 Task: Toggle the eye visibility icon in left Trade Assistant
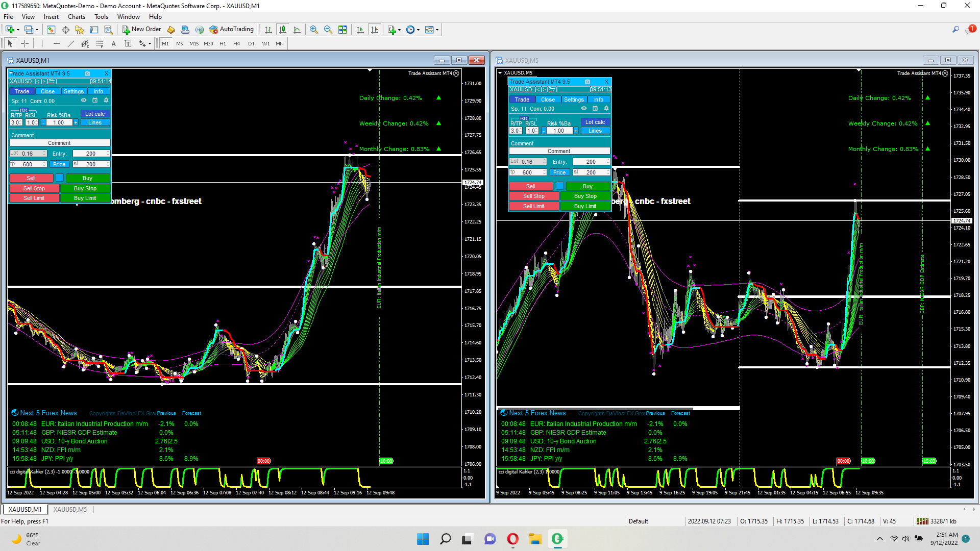click(84, 101)
